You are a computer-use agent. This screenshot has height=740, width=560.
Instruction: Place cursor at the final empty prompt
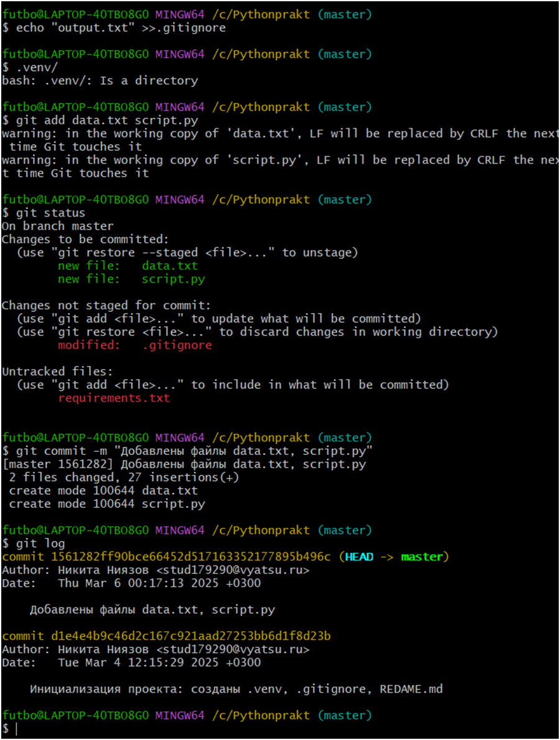pos(16,728)
